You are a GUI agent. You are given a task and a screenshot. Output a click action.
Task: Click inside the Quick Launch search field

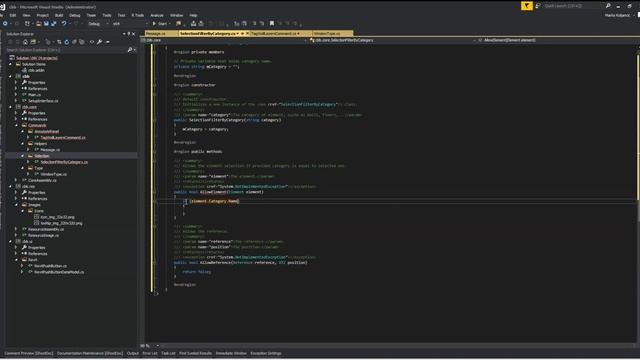click(573, 6)
